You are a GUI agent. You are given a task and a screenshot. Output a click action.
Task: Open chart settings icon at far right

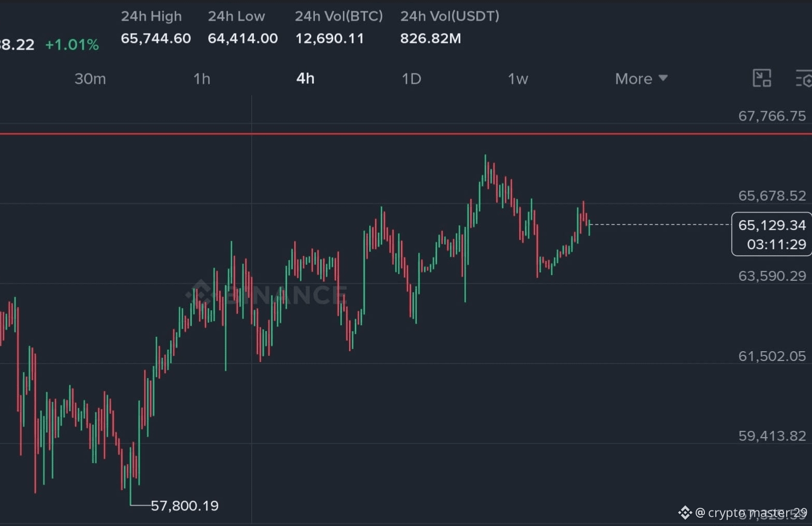[x=803, y=79]
